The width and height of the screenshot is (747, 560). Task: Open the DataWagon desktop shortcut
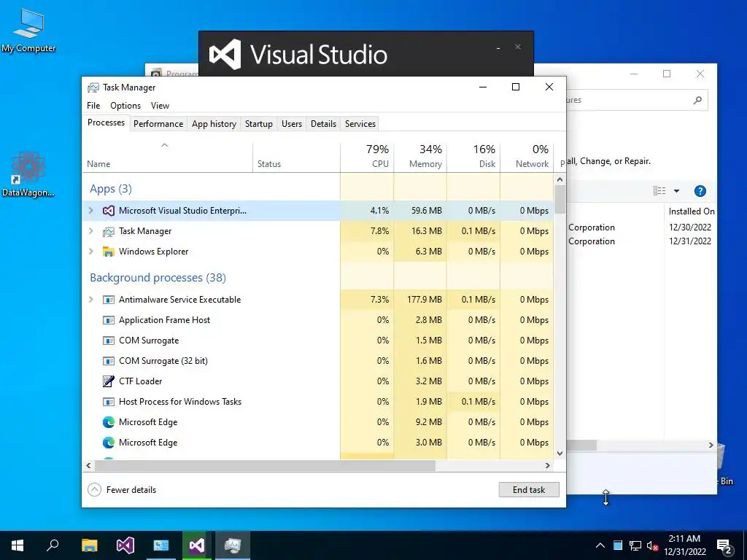[x=28, y=174]
